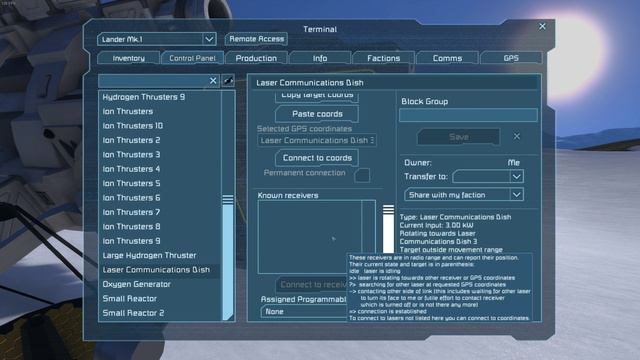Select Laser Communications Dish in list
Screen dimensions: 640x360
159,270
